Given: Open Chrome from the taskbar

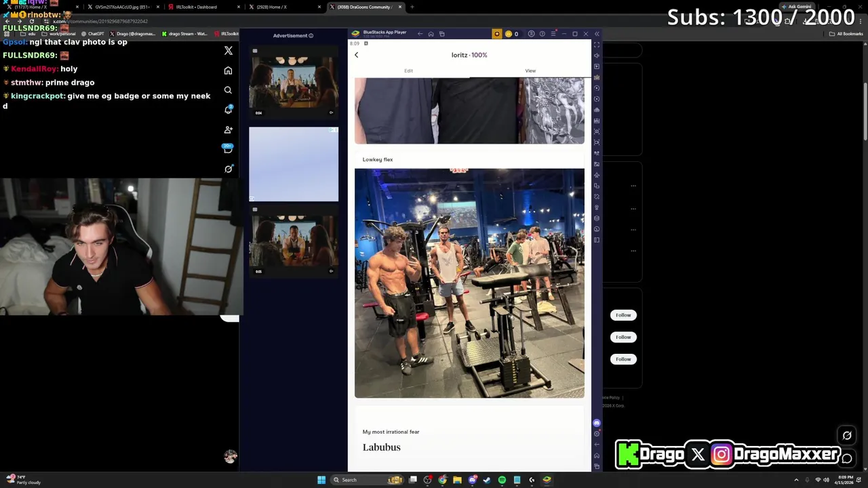Looking at the screenshot, I should (442, 480).
